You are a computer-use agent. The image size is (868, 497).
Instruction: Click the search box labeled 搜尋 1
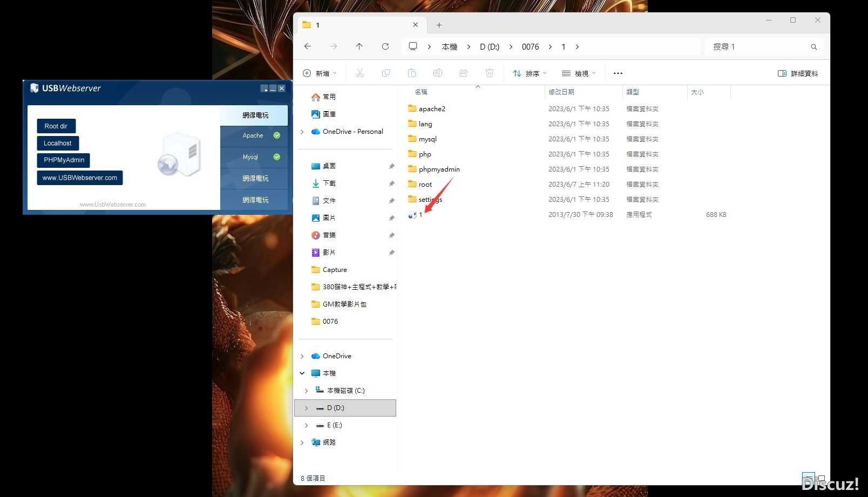pos(756,46)
